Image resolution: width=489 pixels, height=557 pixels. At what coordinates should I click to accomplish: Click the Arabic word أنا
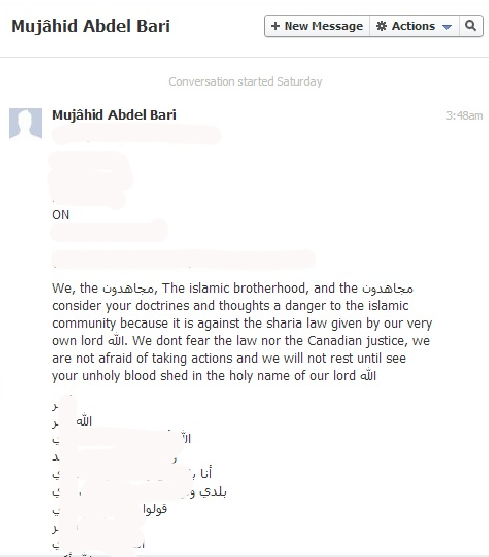point(206,473)
